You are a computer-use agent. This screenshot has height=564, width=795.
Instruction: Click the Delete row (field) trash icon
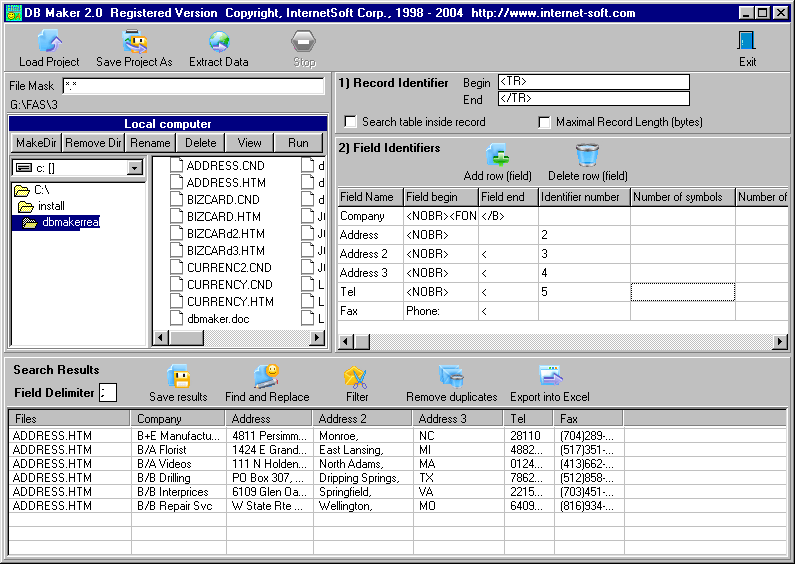coord(587,155)
